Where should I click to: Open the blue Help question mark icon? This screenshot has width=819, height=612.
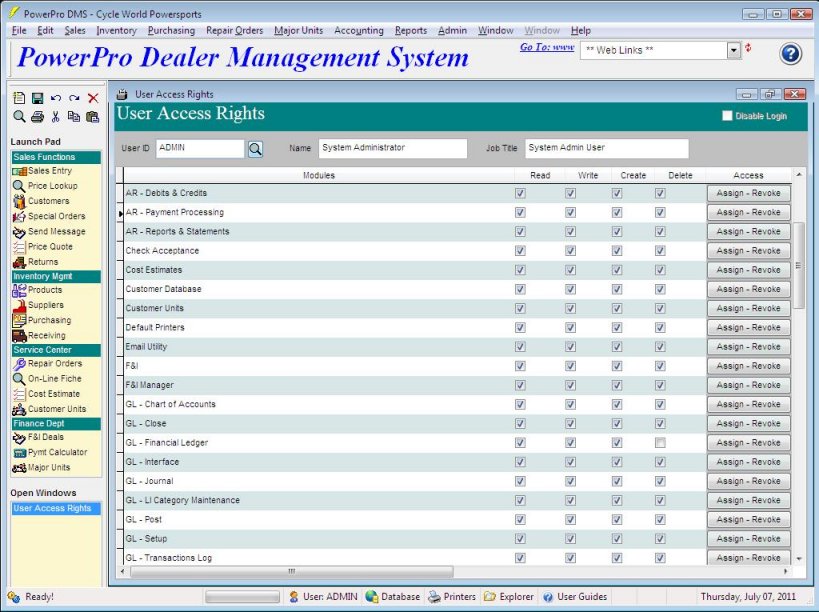coord(790,54)
